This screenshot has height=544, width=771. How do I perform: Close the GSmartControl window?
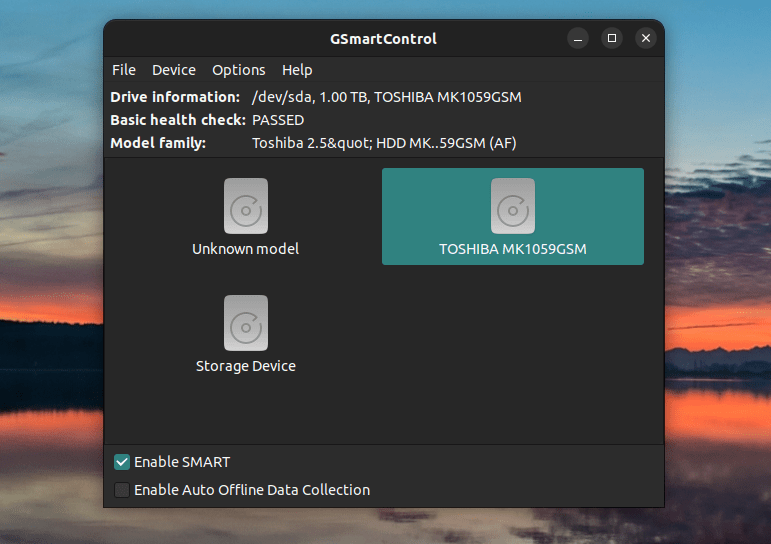(646, 39)
